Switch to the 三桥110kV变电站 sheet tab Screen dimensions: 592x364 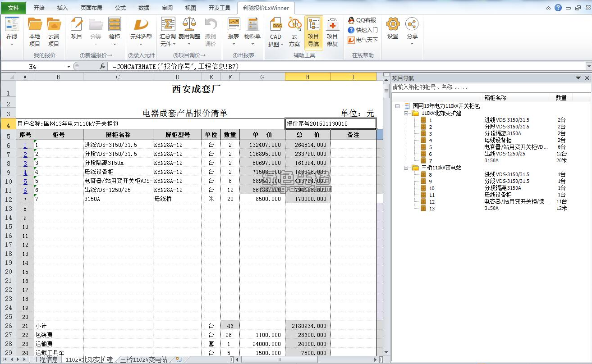143,359
